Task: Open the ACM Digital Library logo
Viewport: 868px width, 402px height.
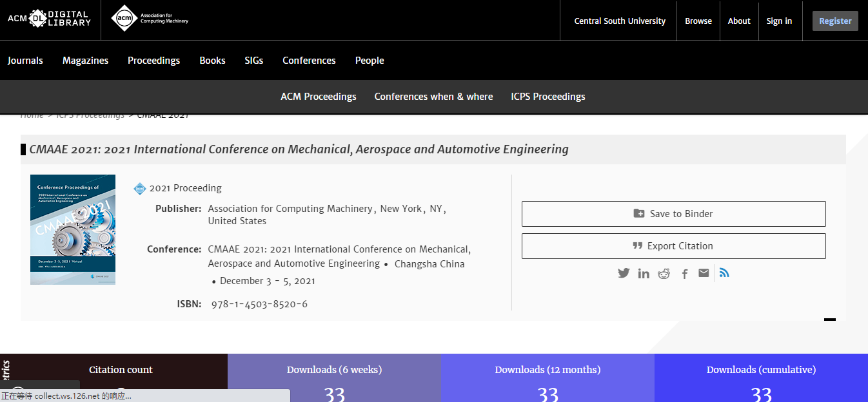Action: 49,19
